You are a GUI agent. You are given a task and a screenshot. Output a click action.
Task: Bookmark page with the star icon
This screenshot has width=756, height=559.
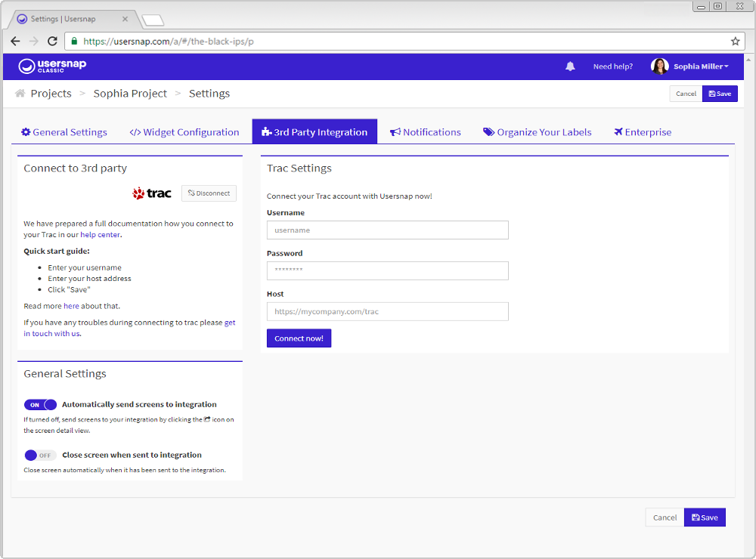click(x=735, y=42)
